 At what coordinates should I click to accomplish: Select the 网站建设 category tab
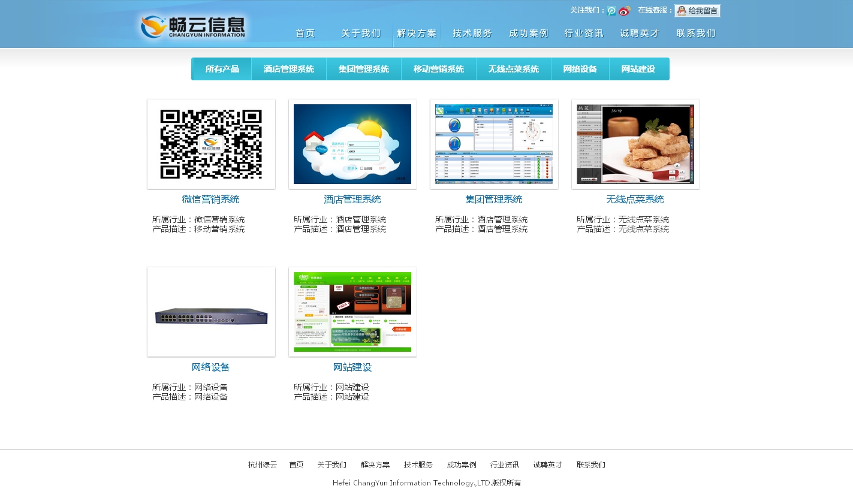pos(639,69)
